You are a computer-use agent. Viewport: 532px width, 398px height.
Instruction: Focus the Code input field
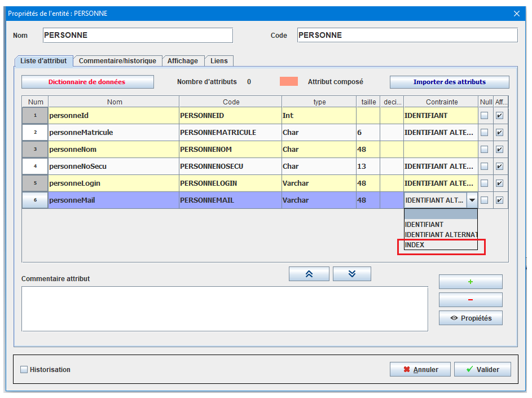point(407,36)
